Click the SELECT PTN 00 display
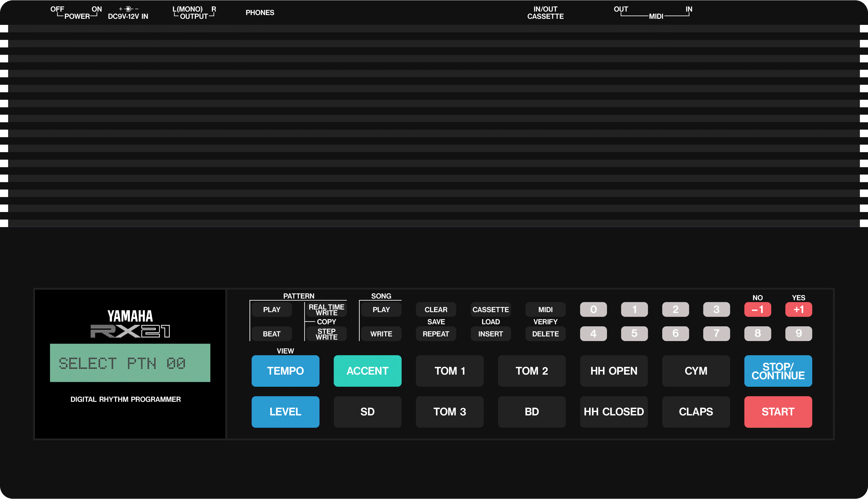The image size is (868, 499). coord(130,363)
